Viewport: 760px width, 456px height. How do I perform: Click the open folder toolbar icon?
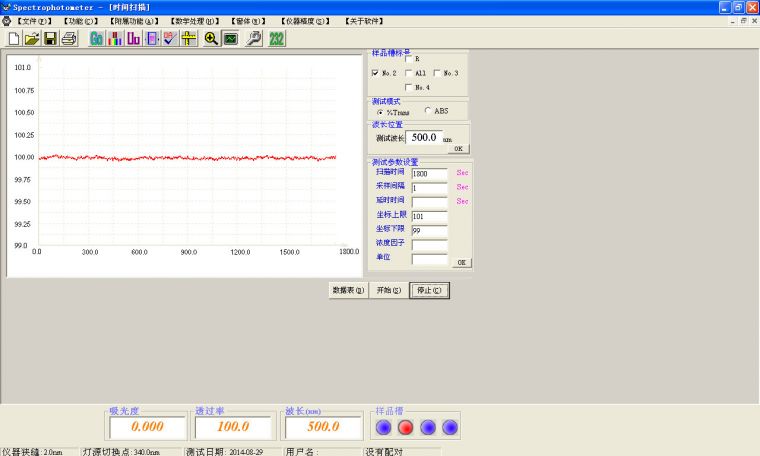(x=33, y=38)
